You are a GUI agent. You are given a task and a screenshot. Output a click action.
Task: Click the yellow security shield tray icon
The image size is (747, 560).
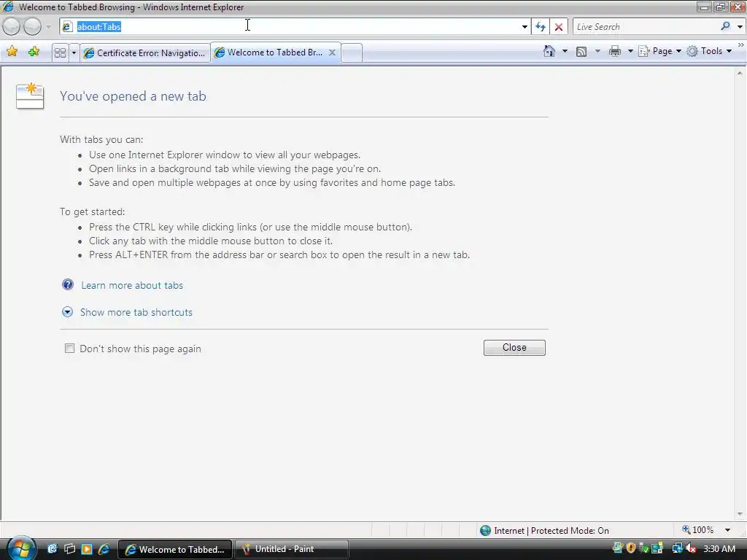pos(631,548)
